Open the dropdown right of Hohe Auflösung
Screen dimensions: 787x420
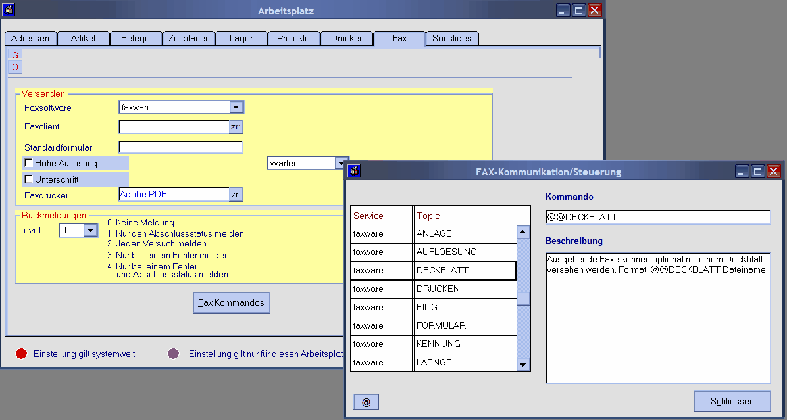click(x=341, y=163)
